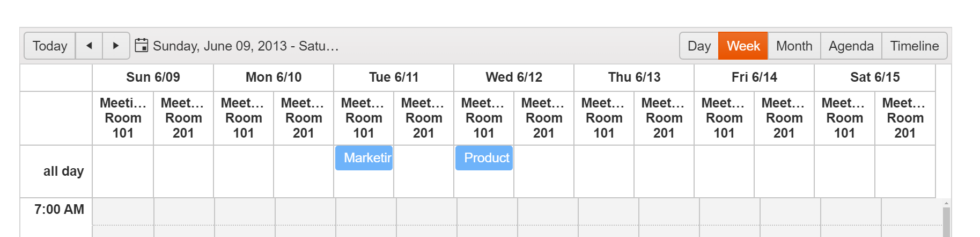
Task: Click the Sat 6/15 date header
Action: point(874,77)
